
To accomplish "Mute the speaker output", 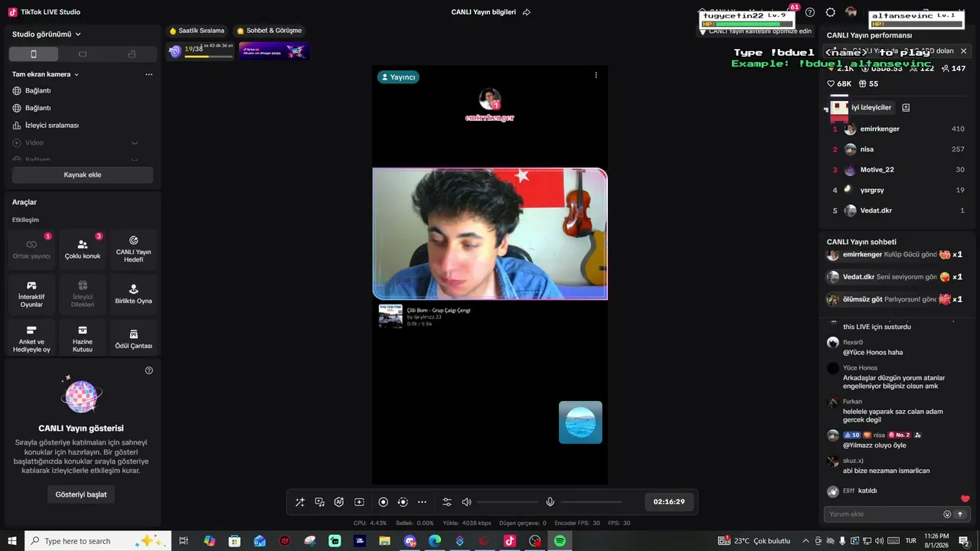I will pyautogui.click(x=466, y=502).
